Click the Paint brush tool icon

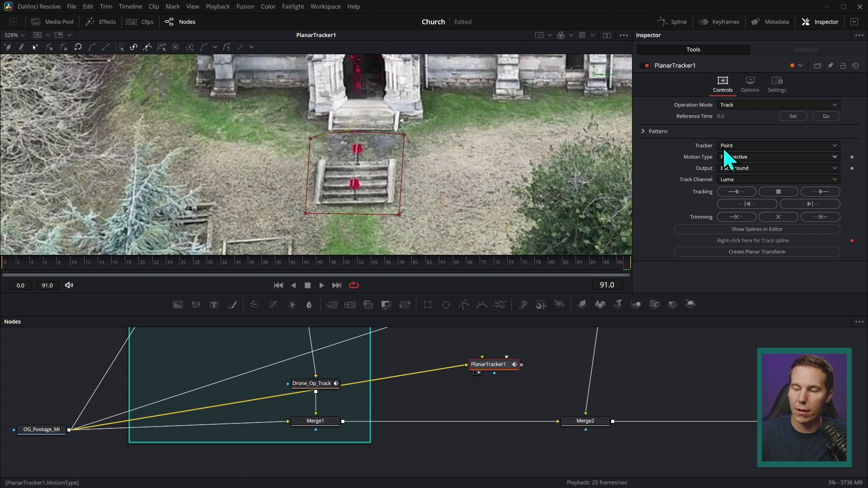(x=232, y=305)
